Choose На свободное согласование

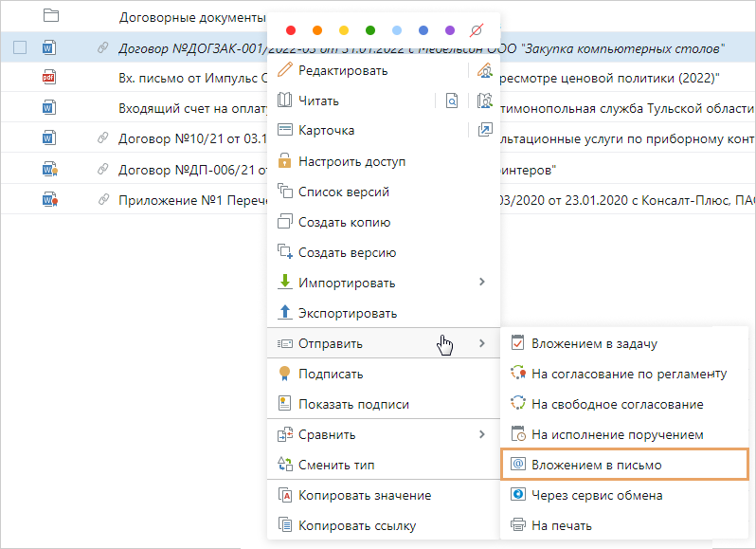click(617, 404)
